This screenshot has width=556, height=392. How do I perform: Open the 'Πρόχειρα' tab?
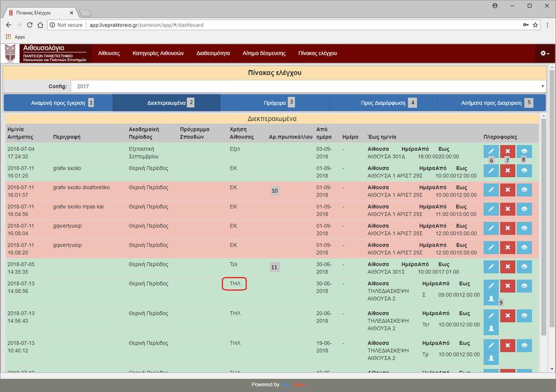coord(275,103)
